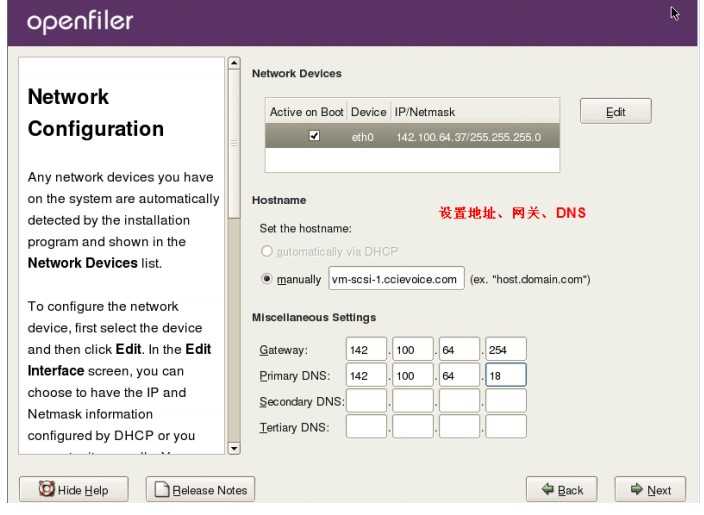The image size is (704, 515).
Task: Click Primary DNS first octet field
Action: click(366, 375)
